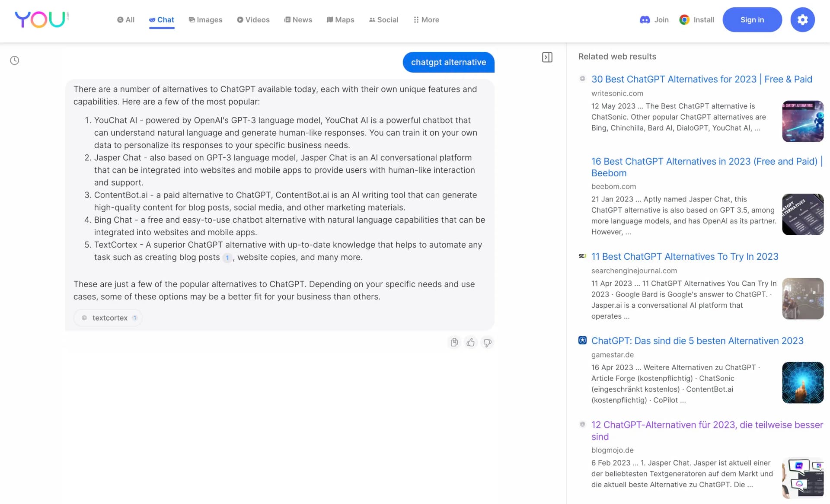This screenshot has width=830, height=504.
Task: Click the You.com logo
Action: tap(40, 19)
